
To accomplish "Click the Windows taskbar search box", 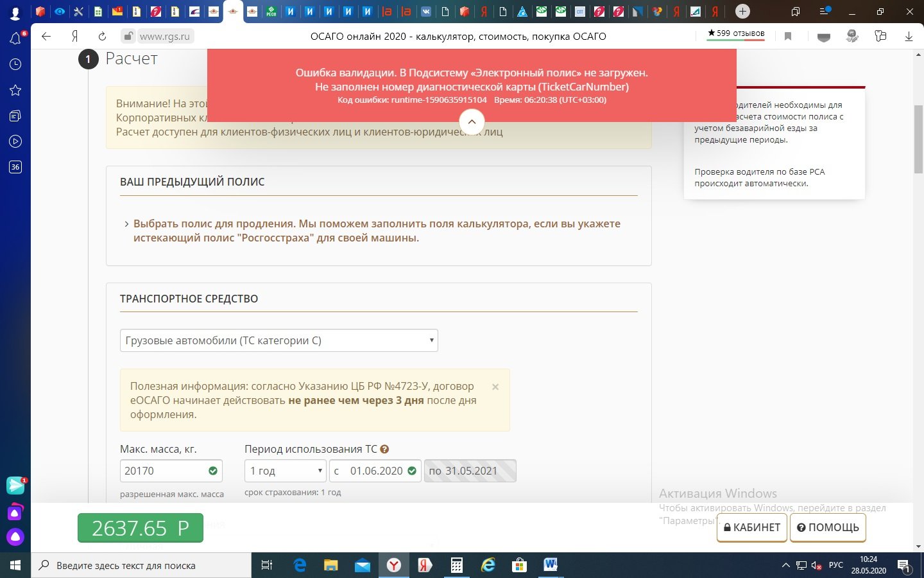I will tap(141, 565).
